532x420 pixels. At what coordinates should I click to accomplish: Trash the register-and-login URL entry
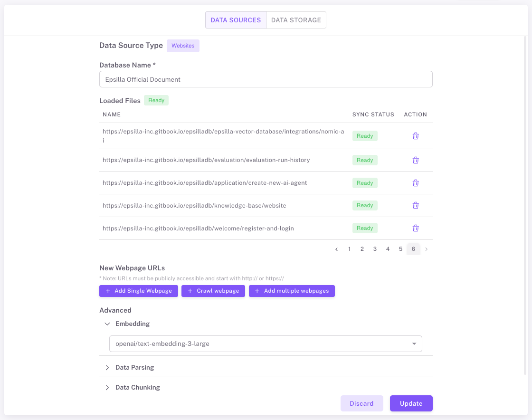(415, 228)
